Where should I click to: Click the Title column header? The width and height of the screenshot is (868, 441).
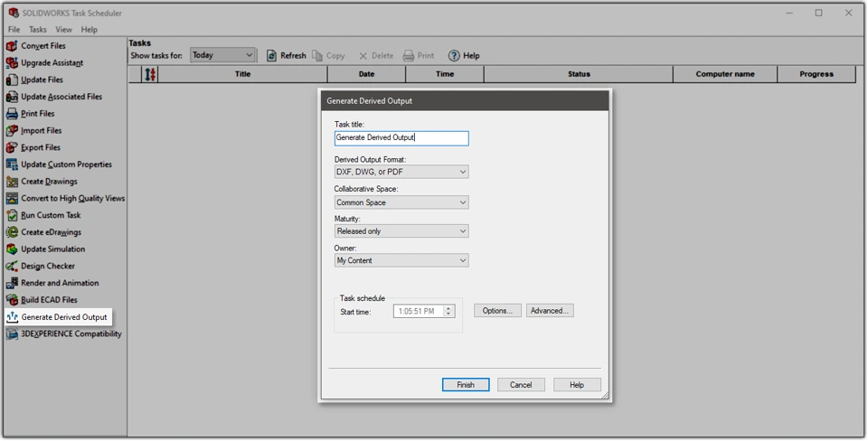pyautogui.click(x=242, y=74)
